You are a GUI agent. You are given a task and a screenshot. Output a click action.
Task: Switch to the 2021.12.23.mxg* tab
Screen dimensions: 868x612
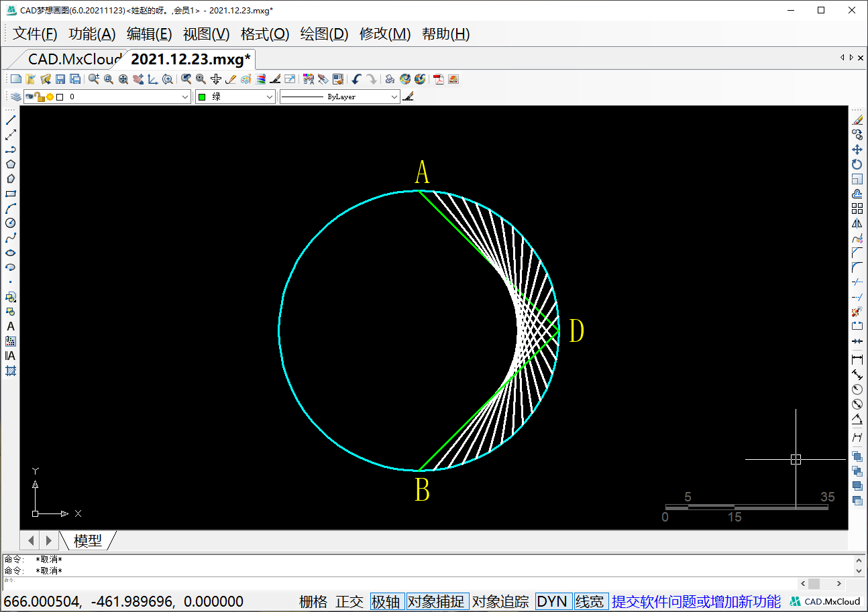tap(191, 59)
